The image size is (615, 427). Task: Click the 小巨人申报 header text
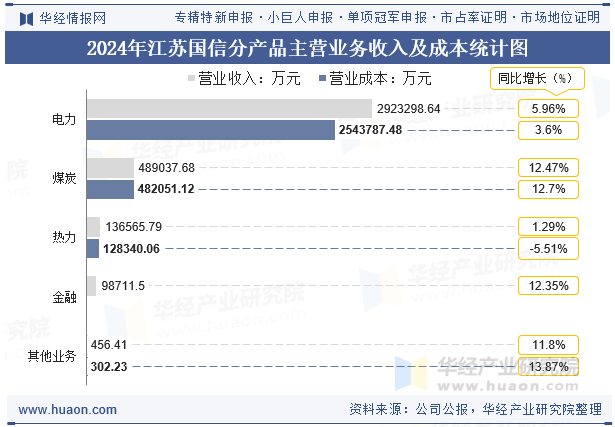(x=300, y=18)
